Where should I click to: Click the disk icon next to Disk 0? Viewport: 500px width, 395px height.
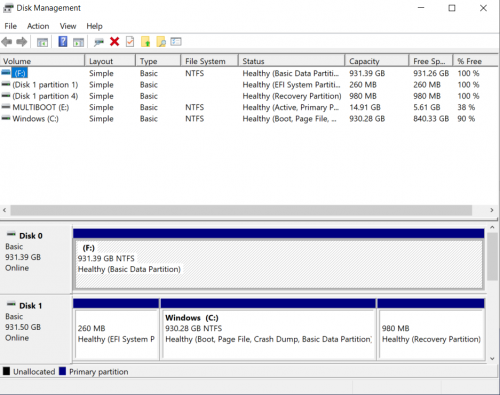click(11, 234)
